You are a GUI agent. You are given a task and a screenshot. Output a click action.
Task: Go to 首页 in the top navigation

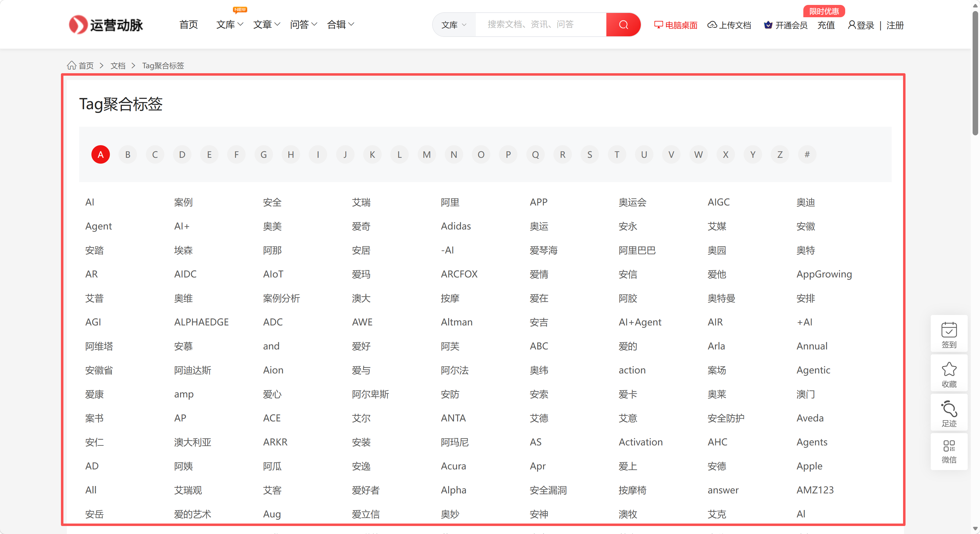pyautogui.click(x=188, y=25)
